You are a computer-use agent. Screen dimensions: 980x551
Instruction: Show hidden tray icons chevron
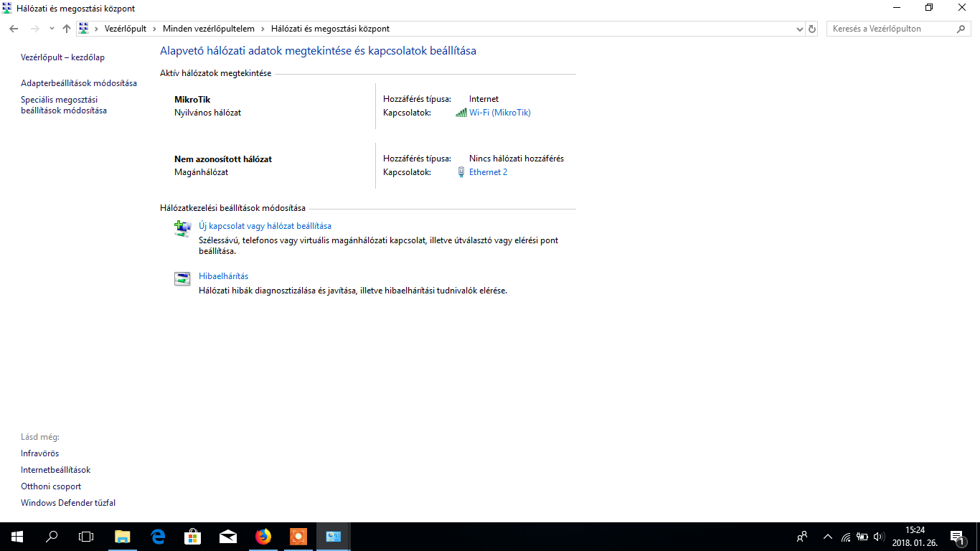pos(828,537)
